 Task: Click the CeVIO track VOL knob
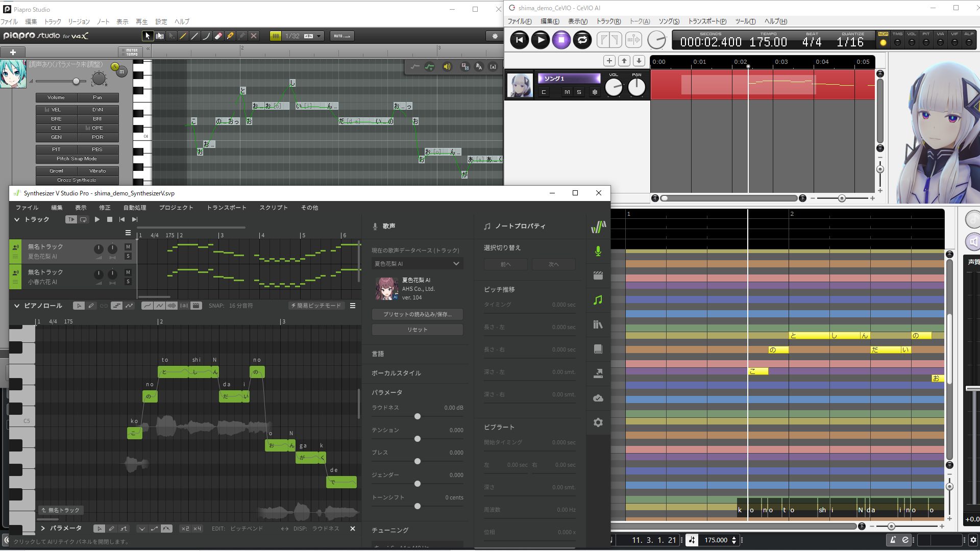click(x=614, y=88)
